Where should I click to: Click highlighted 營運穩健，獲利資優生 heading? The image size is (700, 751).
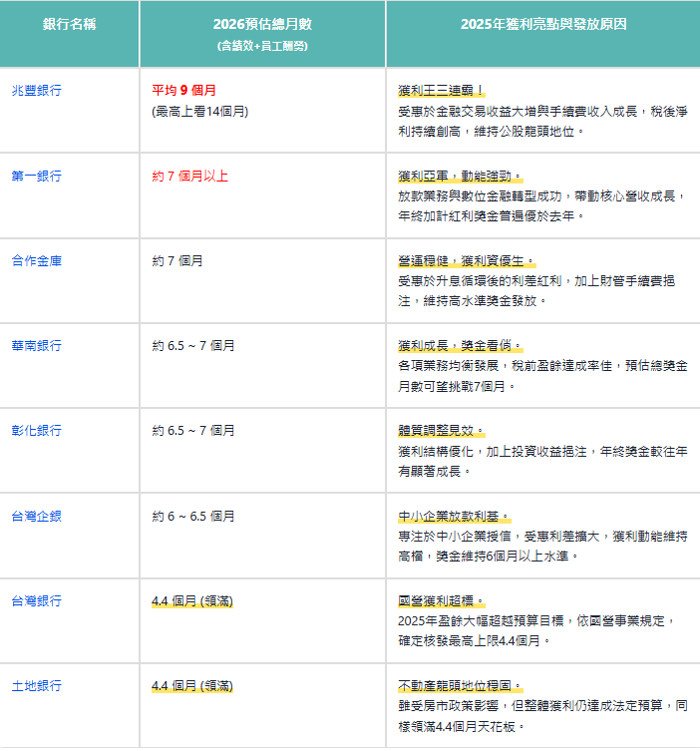point(467,261)
